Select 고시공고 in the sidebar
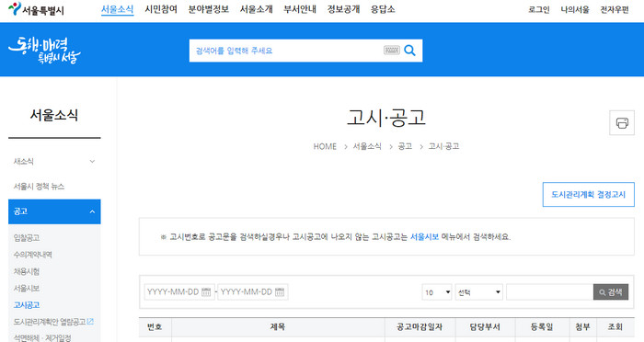 click(x=27, y=305)
